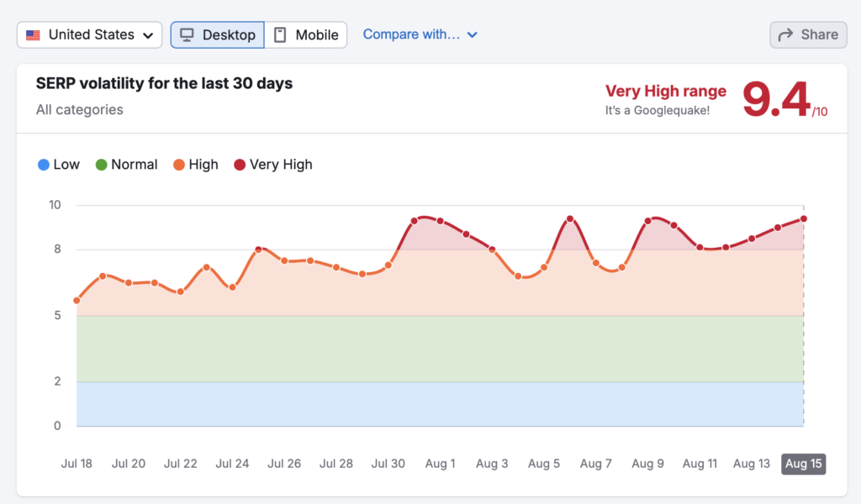
Task: Click the Aug 6 peak data point
Action: (x=570, y=218)
